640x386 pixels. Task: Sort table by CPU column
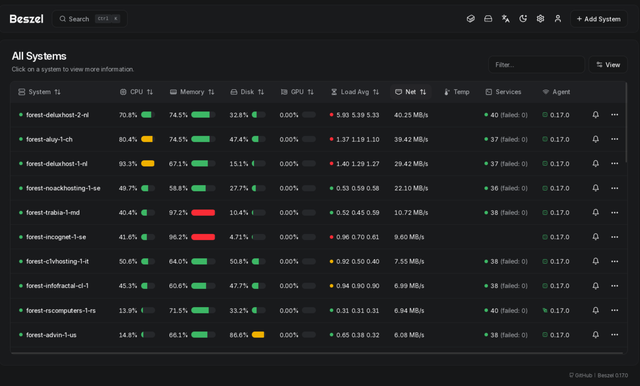pyautogui.click(x=136, y=92)
